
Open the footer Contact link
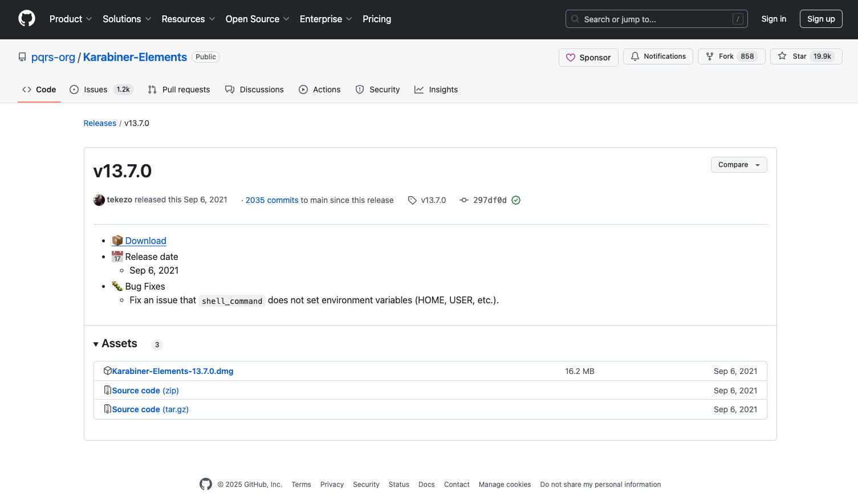(x=457, y=485)
